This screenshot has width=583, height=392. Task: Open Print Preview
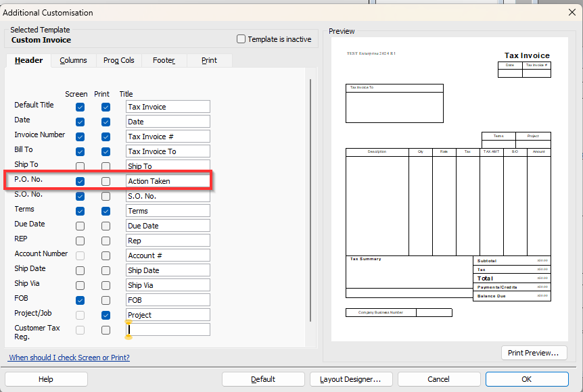click(x=534, y=353)
